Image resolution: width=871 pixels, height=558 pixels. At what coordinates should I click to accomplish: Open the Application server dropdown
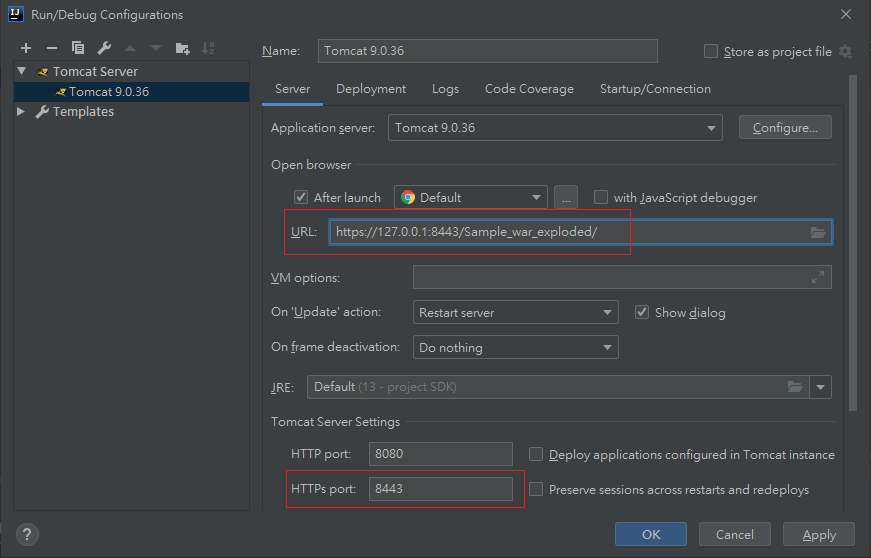[555, 128]
